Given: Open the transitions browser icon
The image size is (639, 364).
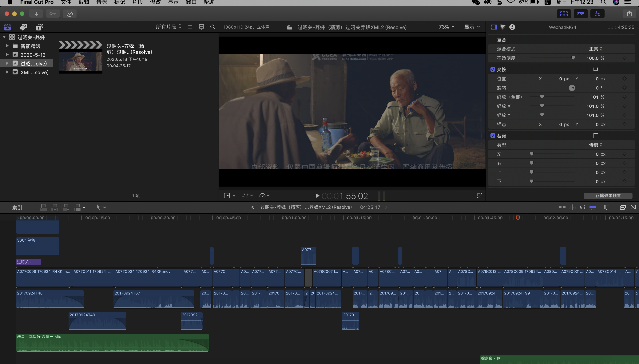Looking at the screenshot, I should point(633,207).
